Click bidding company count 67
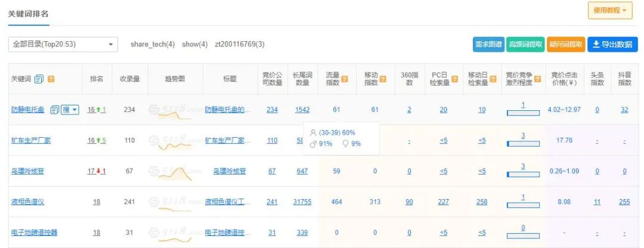This screenshot has height=248, width=644. [272, 171]
